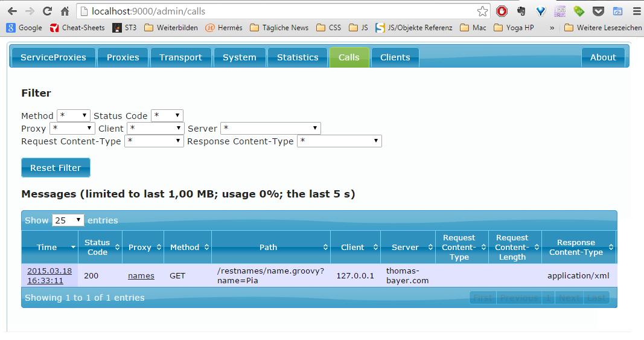The height and width of the screenshot is (340, 644).
Task: Change the Show entries count dropdown
Action: pyautogui.click(x=68, y=220)
